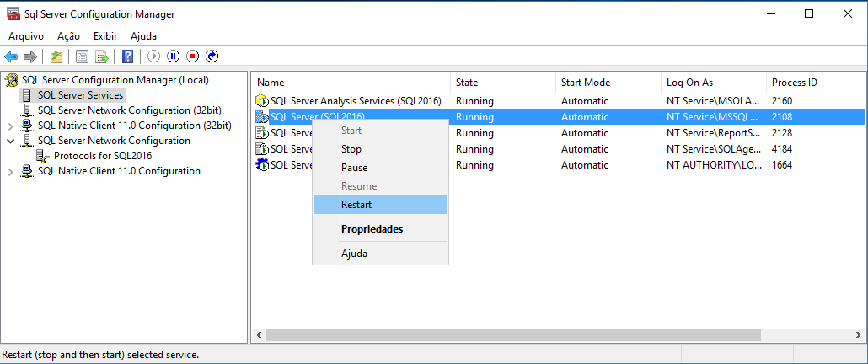Click the highlighted SQL Server (SQL2016) row icon
Viewport: 868px width, 364px height.
pos(262,117)
